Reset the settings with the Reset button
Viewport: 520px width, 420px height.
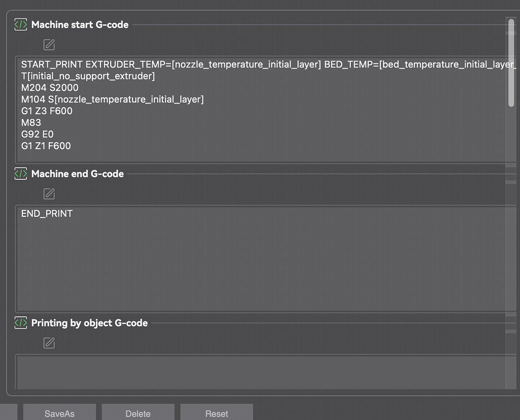[x=216, y=413]
